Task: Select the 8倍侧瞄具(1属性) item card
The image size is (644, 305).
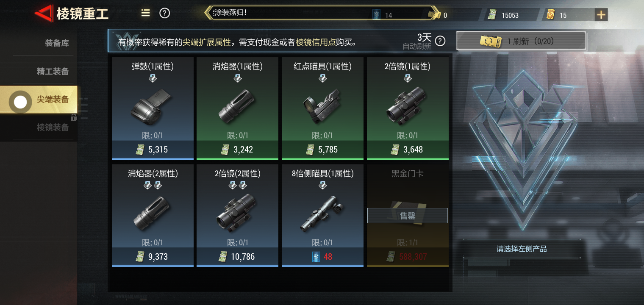Action: click(x=322, y=216)
